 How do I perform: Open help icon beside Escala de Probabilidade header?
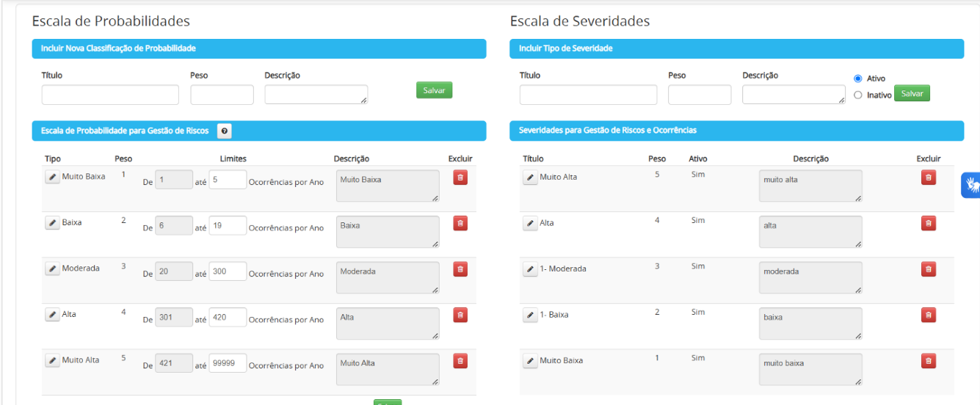click(x=225, y=131)
